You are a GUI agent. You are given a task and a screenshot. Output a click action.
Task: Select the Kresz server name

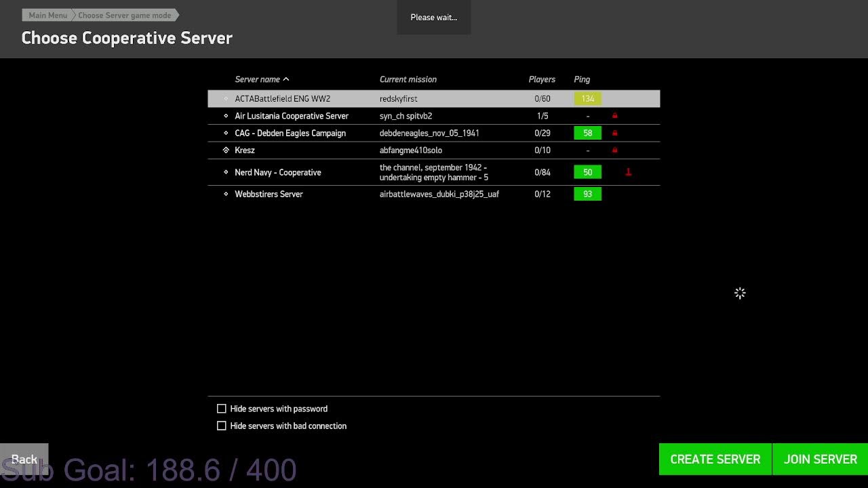[x=245, y=150]
